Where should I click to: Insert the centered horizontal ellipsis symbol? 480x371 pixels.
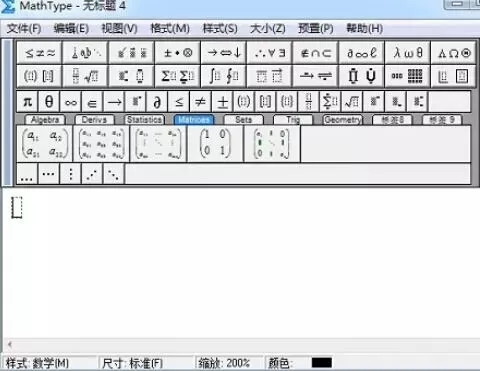click(49, 174)
